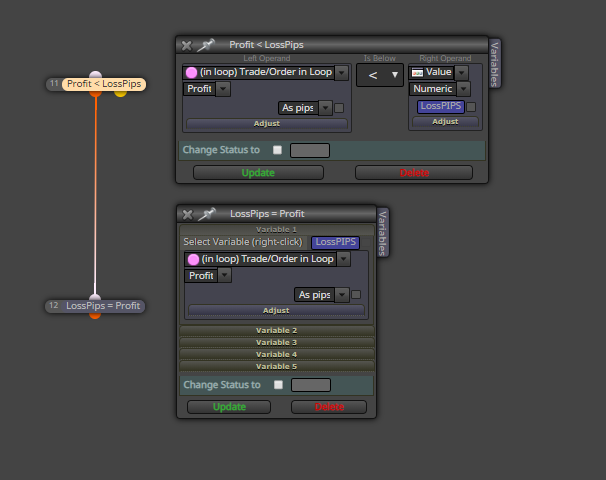Close the Profit < LossPips panel

pyautogui.click(x=187, y=46)
